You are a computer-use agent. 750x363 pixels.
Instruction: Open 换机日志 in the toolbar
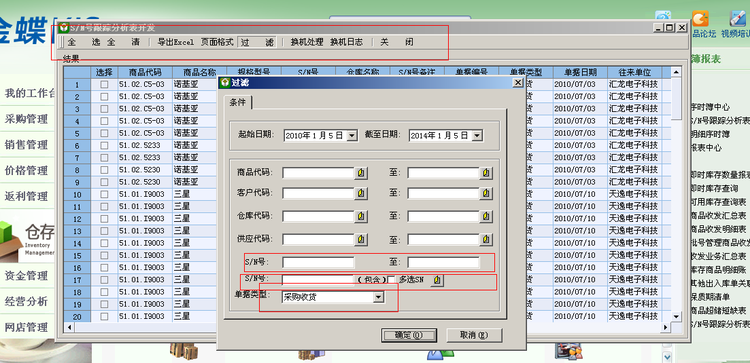346,42
